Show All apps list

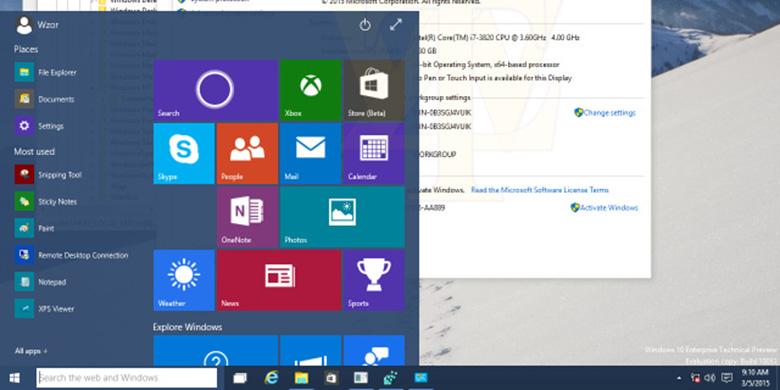31,351
